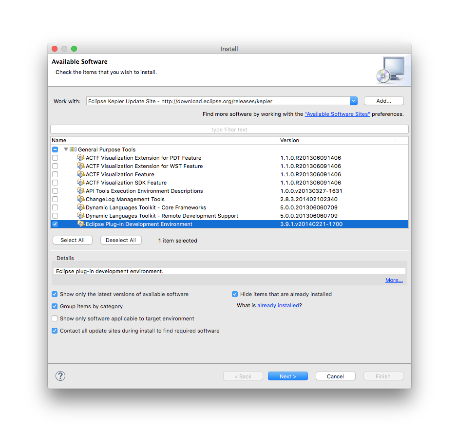Click version 2.8.3.201402102340
Screen dimensions: 476x448
coord(309,199)
